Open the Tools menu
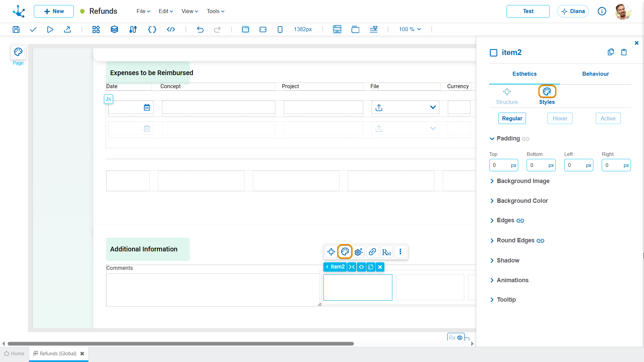Screen dimensions: 644x362 (x=215, y=11)
